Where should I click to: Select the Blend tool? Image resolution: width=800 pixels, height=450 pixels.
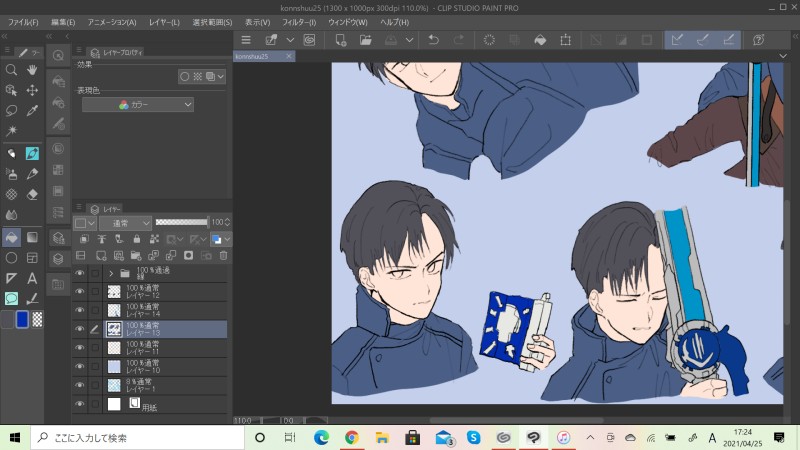11,215
